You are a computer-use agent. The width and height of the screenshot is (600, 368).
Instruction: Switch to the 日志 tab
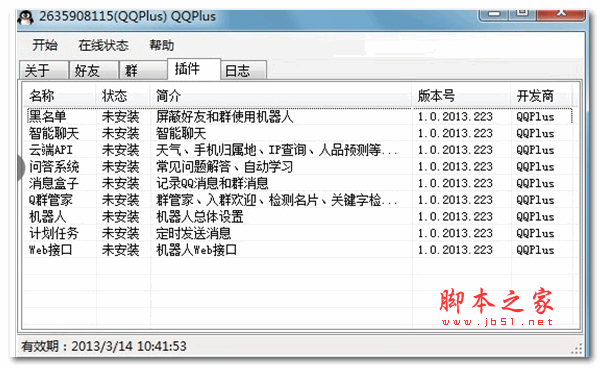[x=243, y=70]
